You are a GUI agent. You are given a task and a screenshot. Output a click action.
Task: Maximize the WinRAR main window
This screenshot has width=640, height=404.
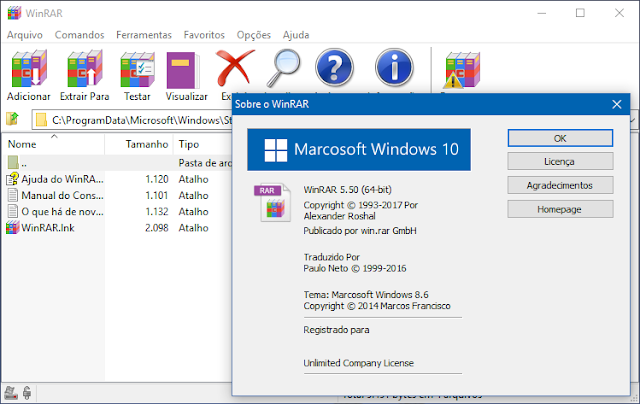click(x=580, y=13)
